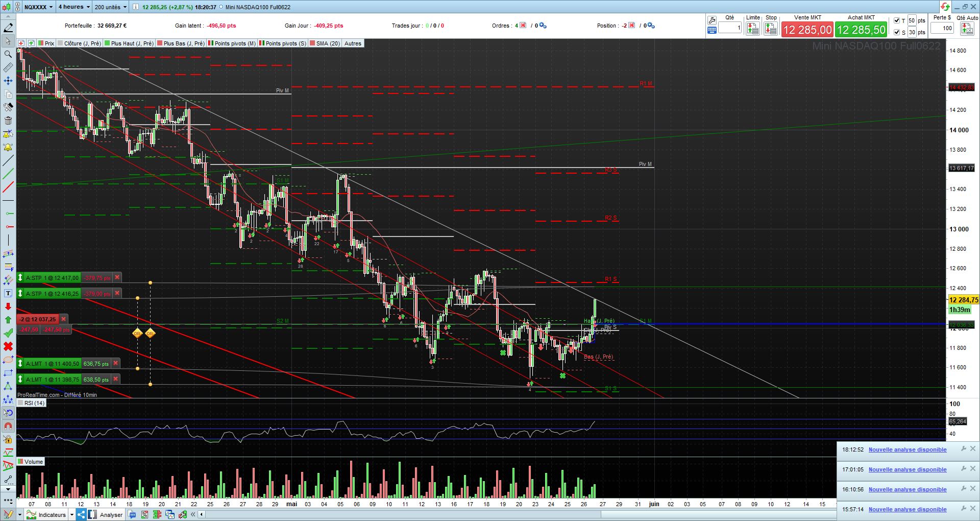The image size is (980, 521).
Task: Open the Autres tab
Action: (x=353, y=43)
